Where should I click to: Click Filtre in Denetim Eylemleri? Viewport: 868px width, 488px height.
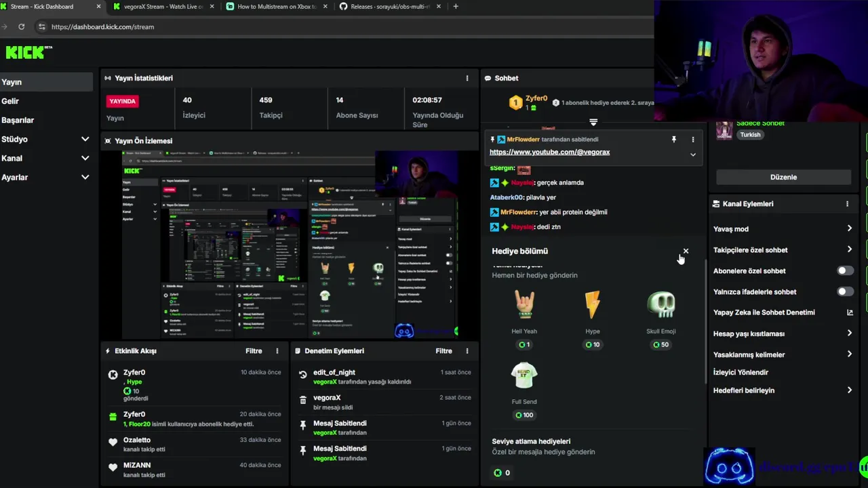click(x=443, y=351)
